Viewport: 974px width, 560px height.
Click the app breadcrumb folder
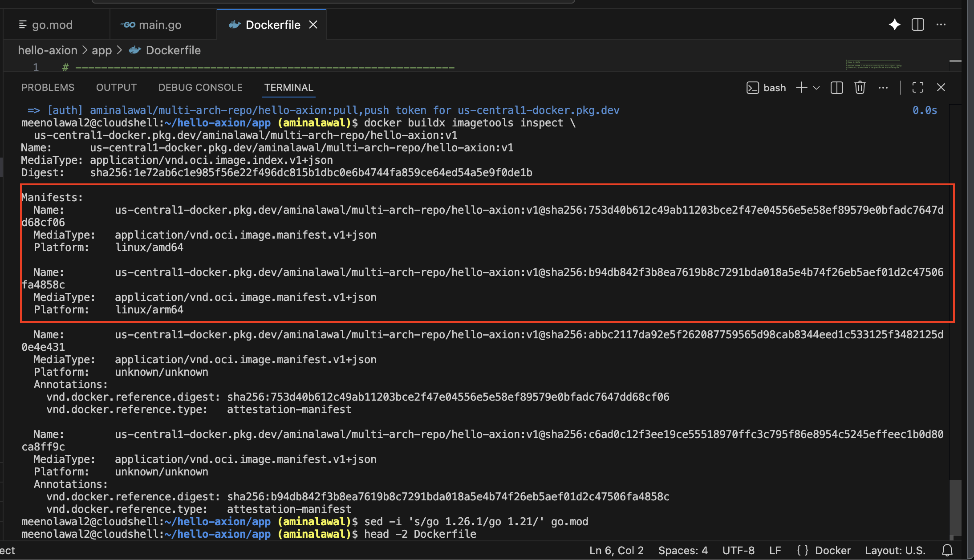[x=101, y=50]
